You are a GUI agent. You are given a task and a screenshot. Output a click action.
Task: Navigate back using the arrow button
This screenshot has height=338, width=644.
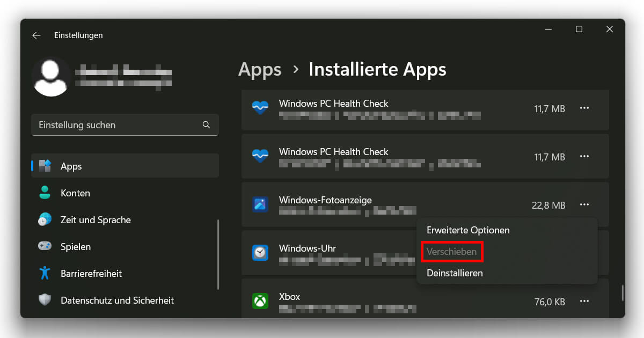(x=36, y=35)
